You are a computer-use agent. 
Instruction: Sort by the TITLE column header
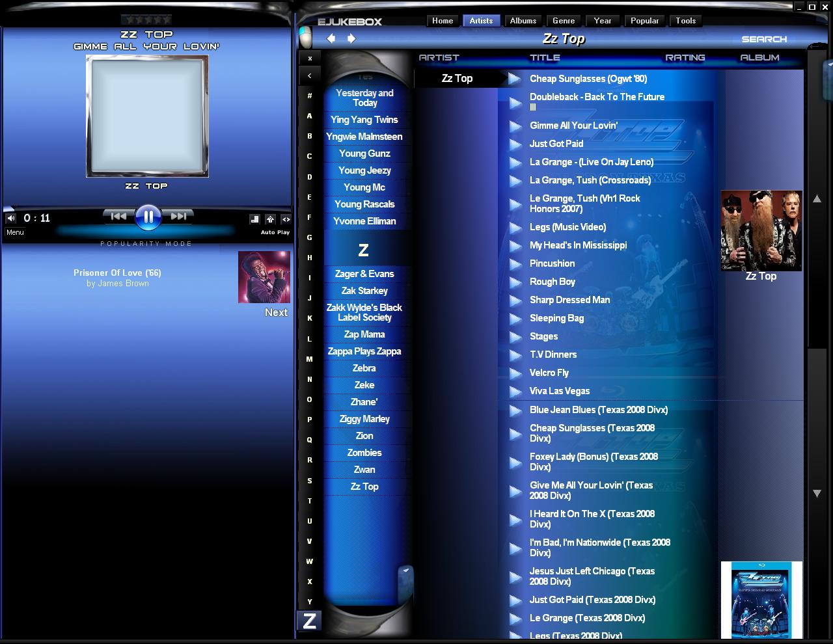tap(545, 57)
